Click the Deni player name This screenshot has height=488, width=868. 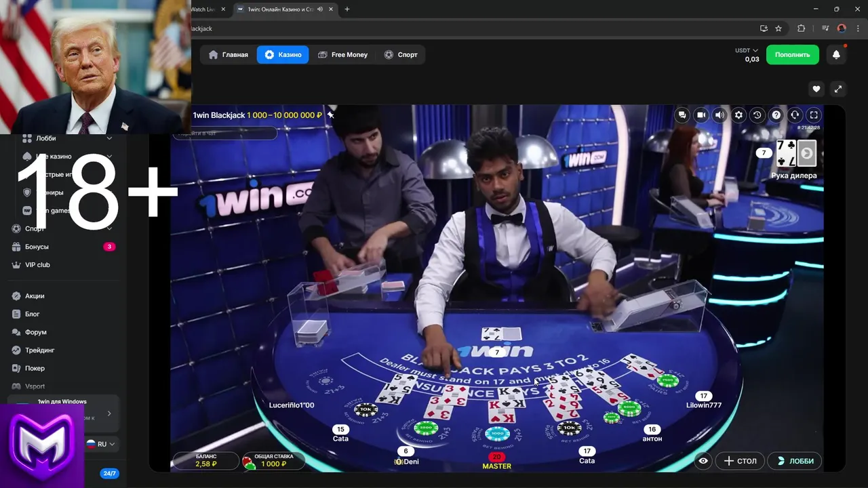click(408, 462)
